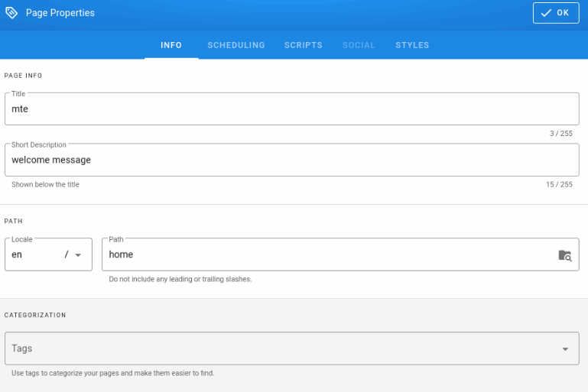Image resolution: width=588 pixels, height=392 pixels.
Task: Click the greyed-out Social tab
Action: [x=359, y=45]
